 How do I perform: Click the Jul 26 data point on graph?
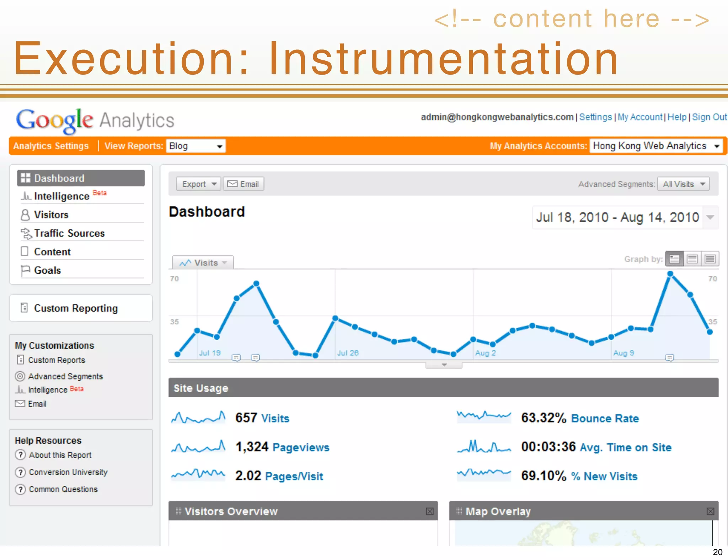pyautogui.click(x=335, y=318)
